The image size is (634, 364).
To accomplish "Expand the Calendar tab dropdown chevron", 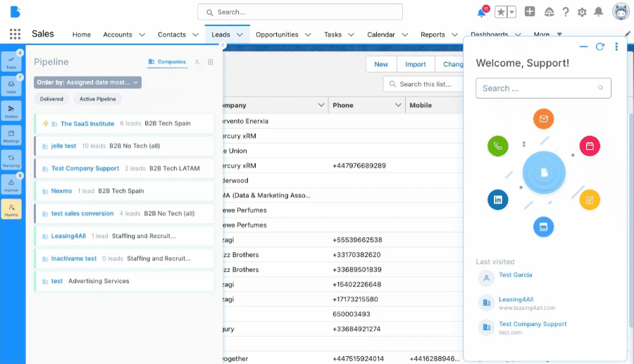I will coord(405,34).
